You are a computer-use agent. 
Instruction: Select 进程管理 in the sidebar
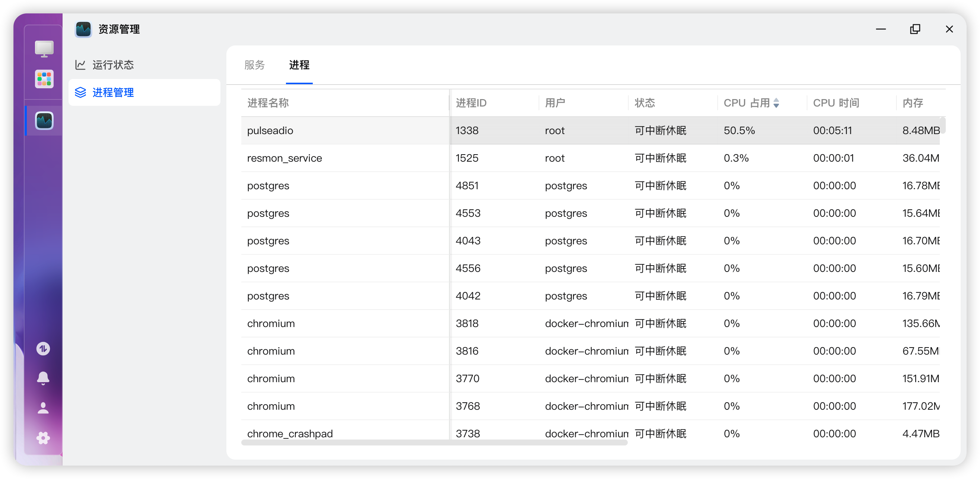coord(112,92)
